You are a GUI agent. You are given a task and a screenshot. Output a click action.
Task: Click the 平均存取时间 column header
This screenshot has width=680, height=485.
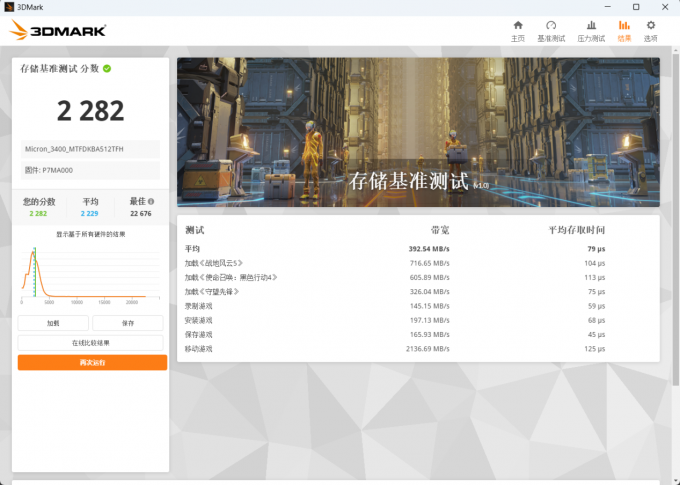click(577, 230)
